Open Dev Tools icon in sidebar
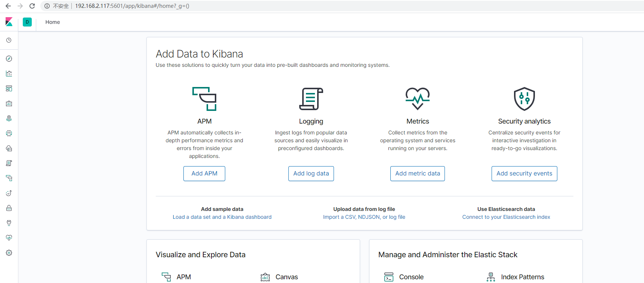 [9, 223]
